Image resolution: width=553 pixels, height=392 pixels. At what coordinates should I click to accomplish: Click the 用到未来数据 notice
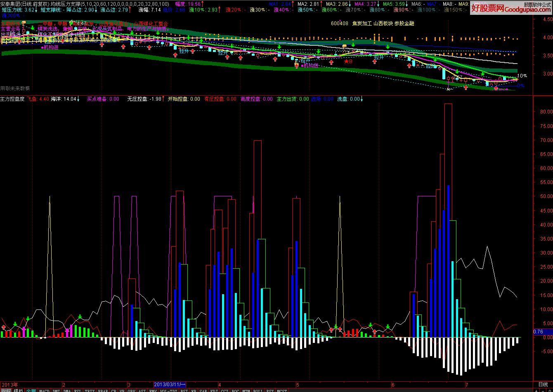(x=15, y=88)
